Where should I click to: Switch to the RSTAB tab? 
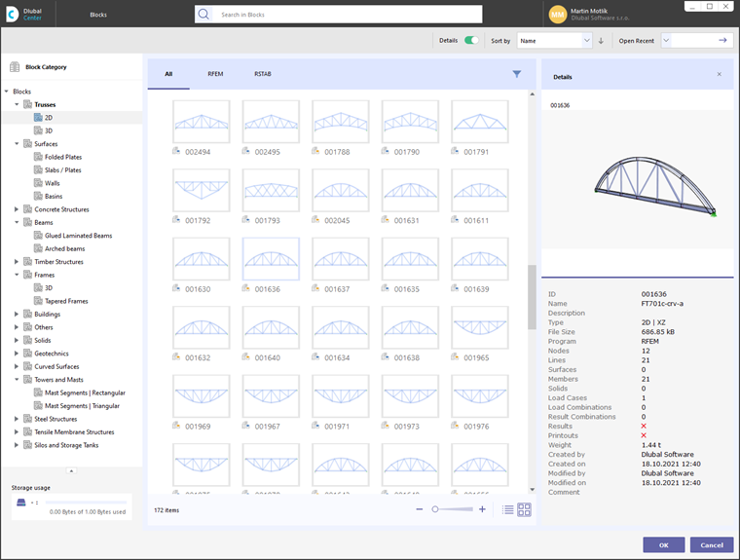point(263,74)
